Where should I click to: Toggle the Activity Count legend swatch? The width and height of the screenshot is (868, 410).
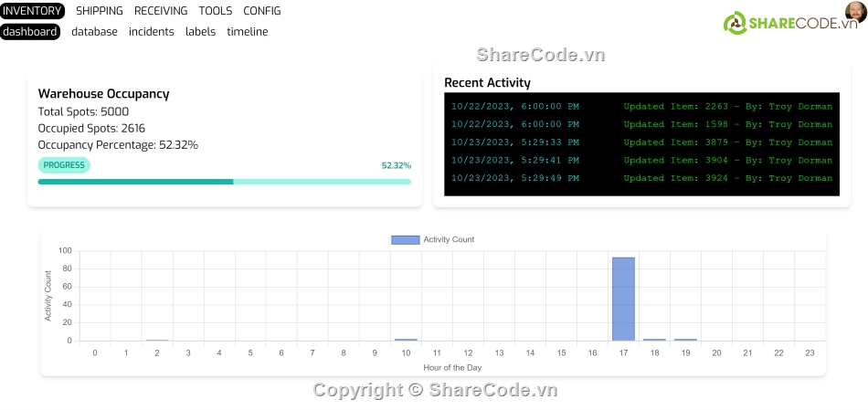[x=405, y=239]
